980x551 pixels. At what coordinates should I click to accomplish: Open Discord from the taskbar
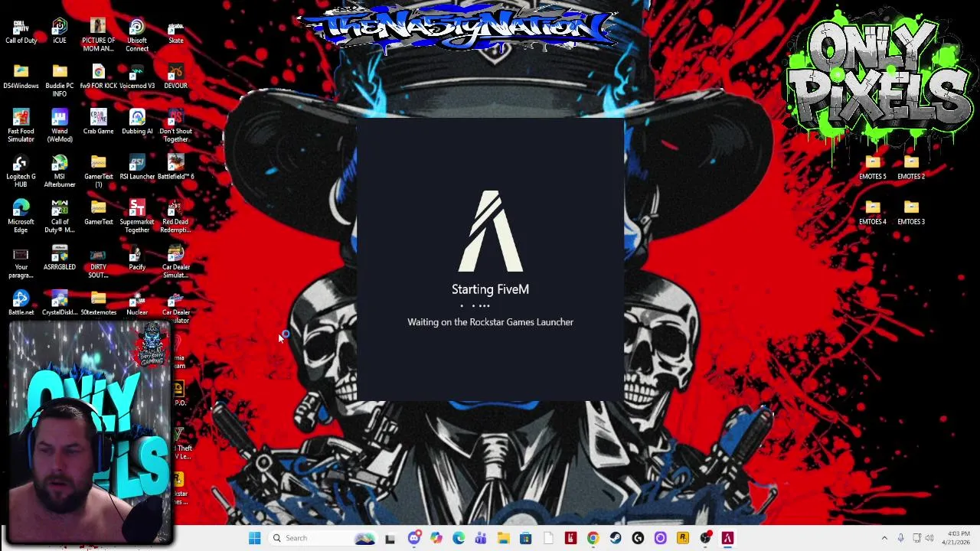pyautogui.click(x=414, y=538)
